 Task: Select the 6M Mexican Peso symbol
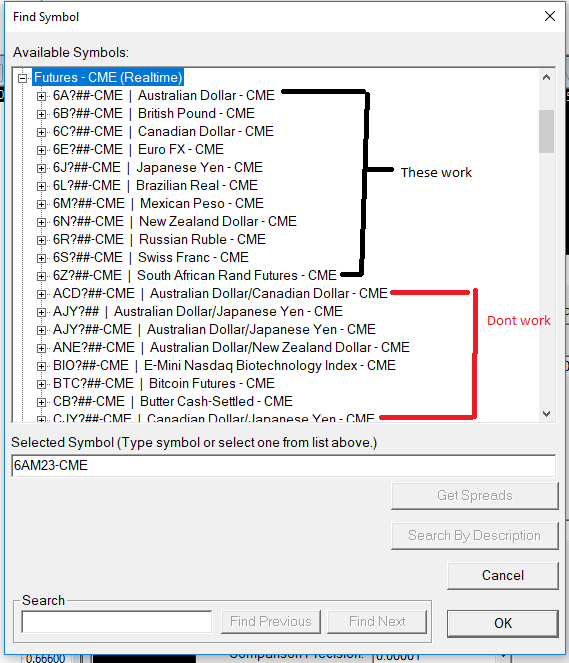point(158,203)
